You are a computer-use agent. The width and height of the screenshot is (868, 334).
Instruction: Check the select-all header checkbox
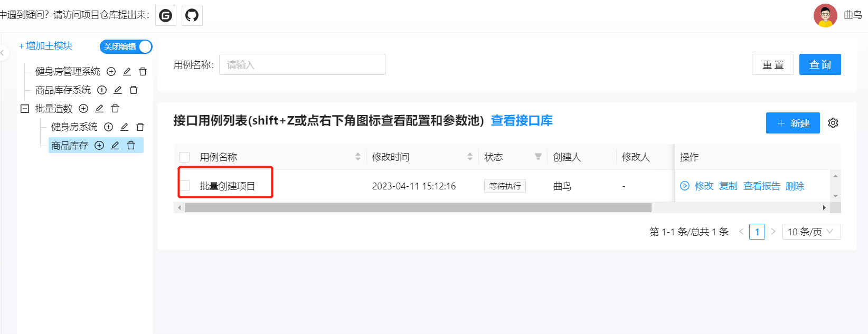click(x=184, y=157)
